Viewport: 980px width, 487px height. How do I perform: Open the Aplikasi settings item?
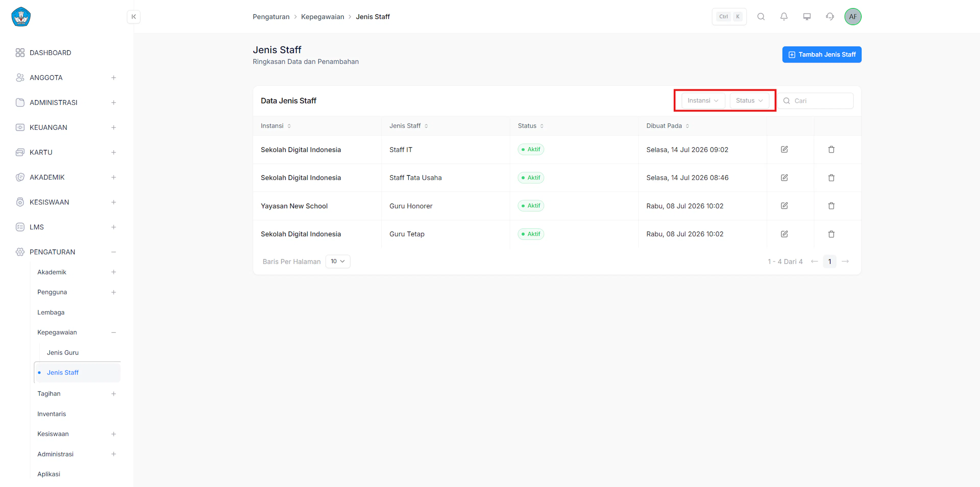tap(49, 474)
